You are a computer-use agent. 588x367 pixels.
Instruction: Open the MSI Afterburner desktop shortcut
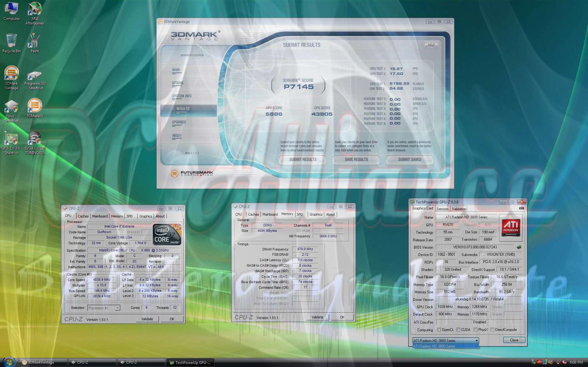tap(35, 13)
